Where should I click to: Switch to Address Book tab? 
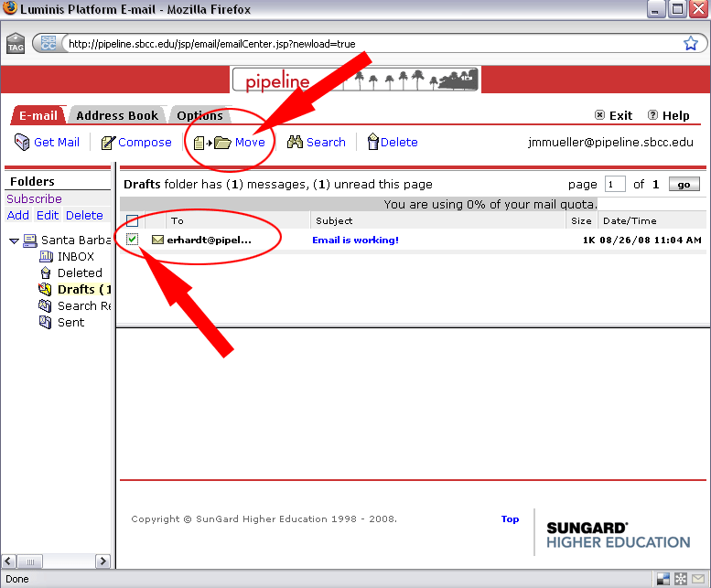(x=117, y=116)
